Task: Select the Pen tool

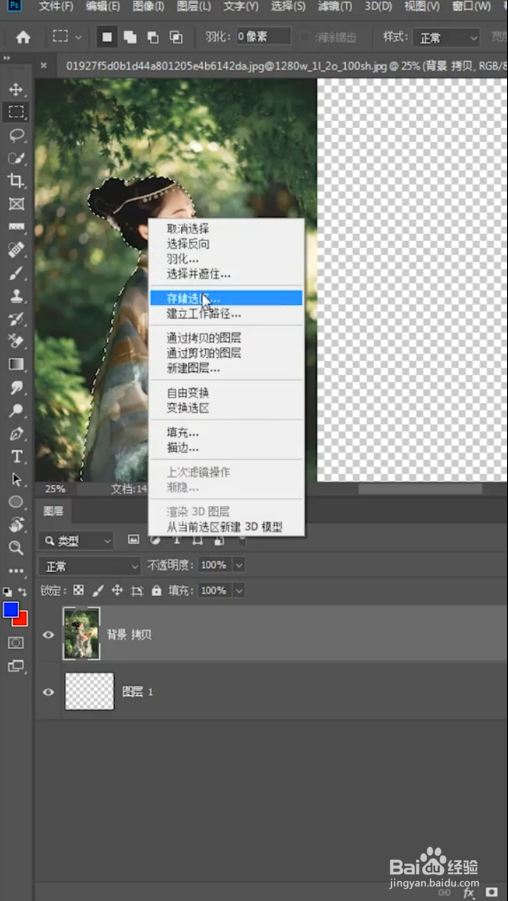Action: 16,434
